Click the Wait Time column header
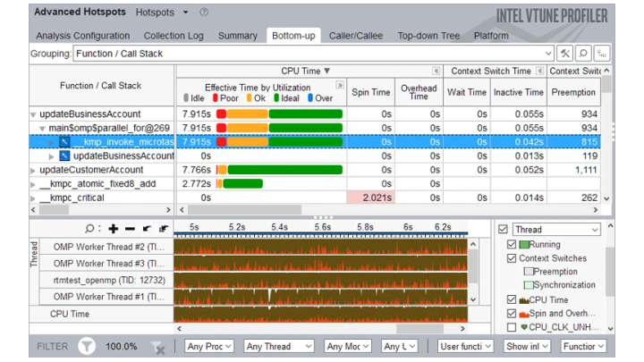Screen dimensions: 644x362 click(466, 92)
